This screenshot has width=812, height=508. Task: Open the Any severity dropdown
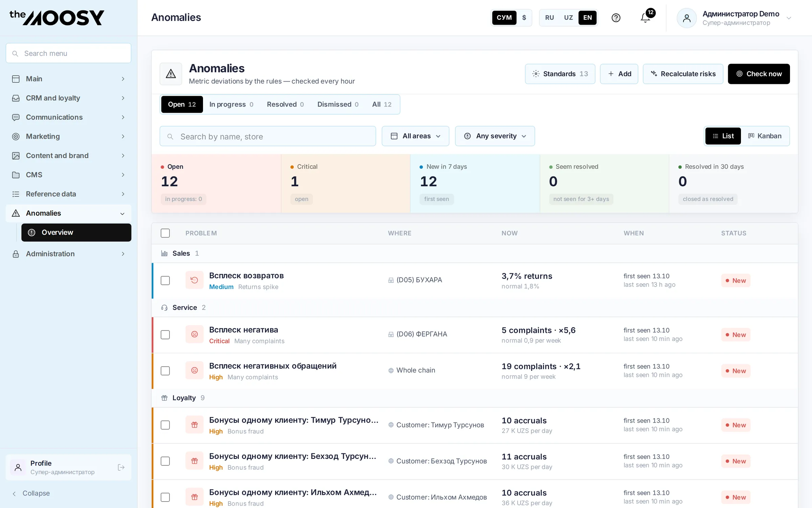click(495, 136)
